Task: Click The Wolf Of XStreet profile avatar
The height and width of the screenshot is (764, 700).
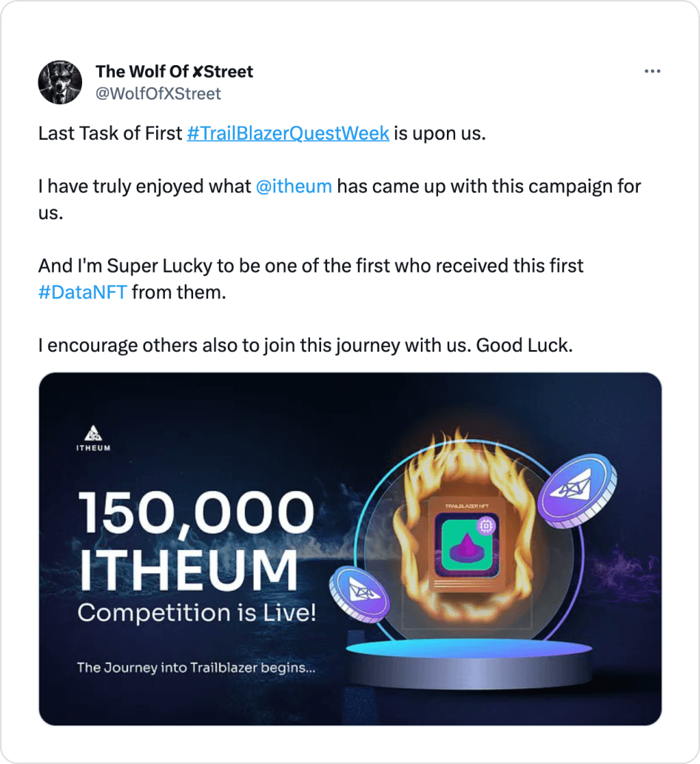Action: pos(60,81)
